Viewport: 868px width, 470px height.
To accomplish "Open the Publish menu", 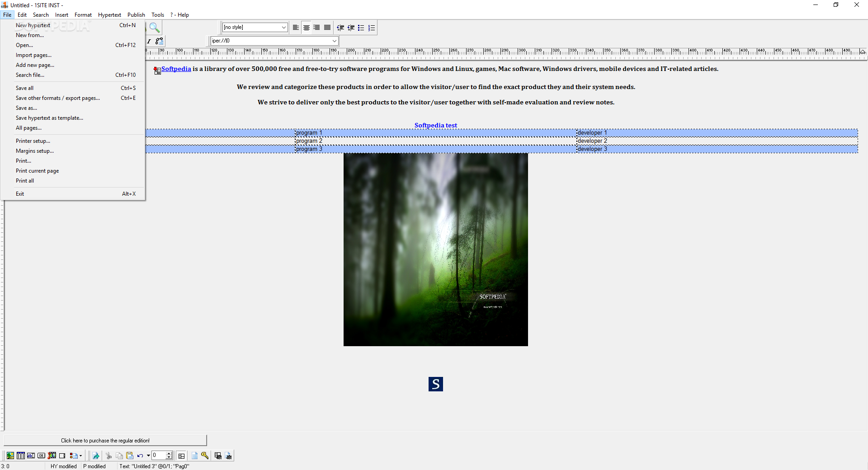I will point(136,15).
